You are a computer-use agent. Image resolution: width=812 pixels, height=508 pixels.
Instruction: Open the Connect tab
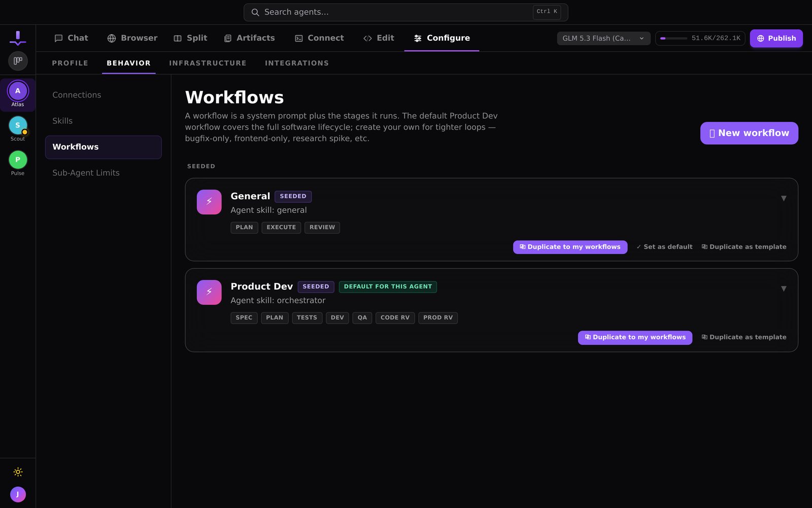coord(320,38)
